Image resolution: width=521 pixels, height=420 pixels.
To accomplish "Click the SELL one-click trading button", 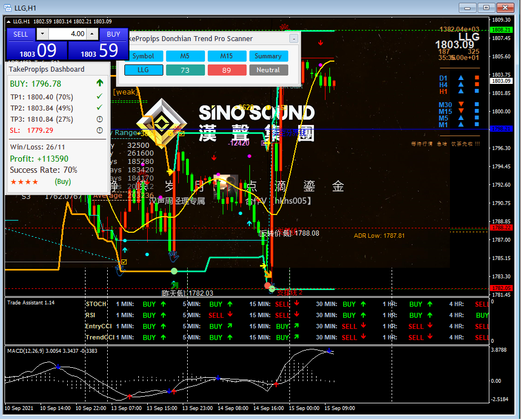I will (x=21, y=34).
